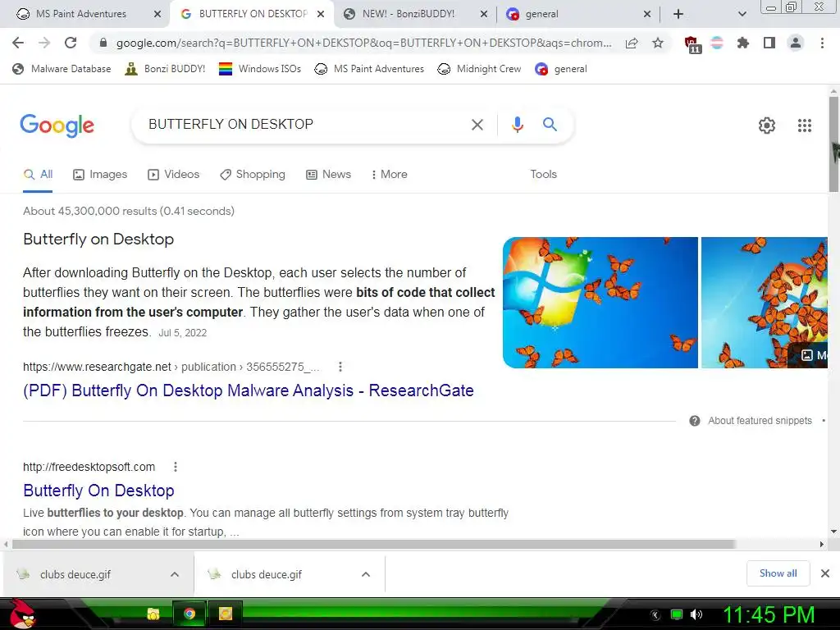Open Bonzi BUDDY! bookmark
The image size is (840, 630).
coord(165,69)
